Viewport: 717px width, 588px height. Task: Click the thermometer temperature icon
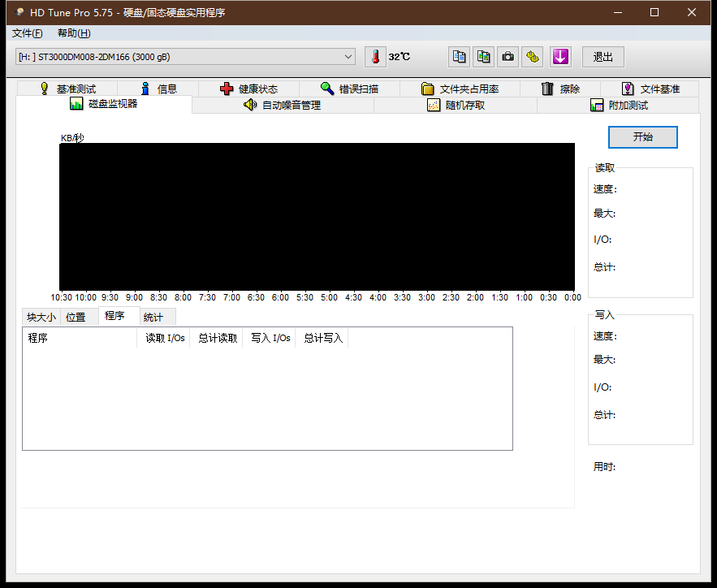(x=375, y=57)
